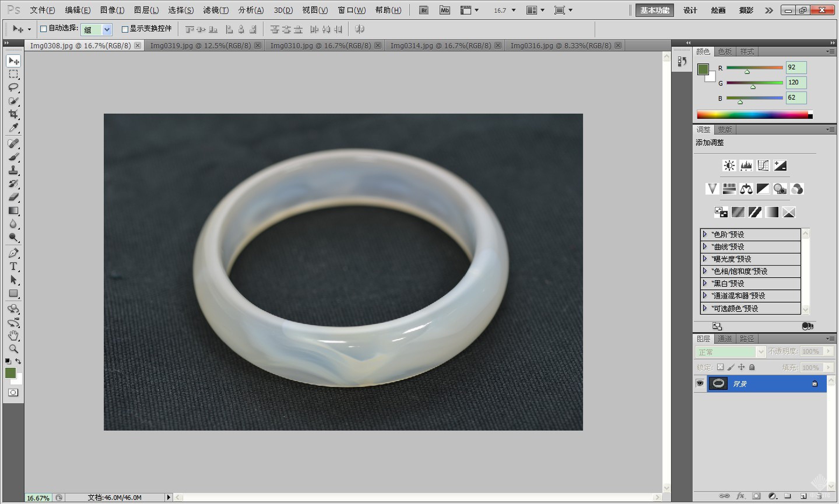Switch to the Img0310.jpg document tab
Image resolution: width=839 pixels, height=504 pixels.
pyautogui.click(x=320, y=45)
